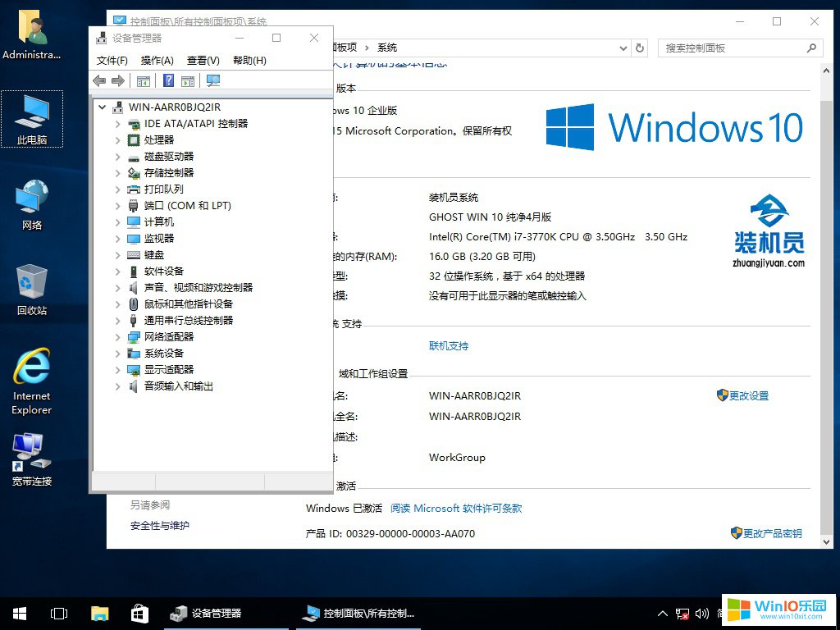
Task: Select the USB icon for 通用串行总线控制器
Action: (x=134, y=321)
